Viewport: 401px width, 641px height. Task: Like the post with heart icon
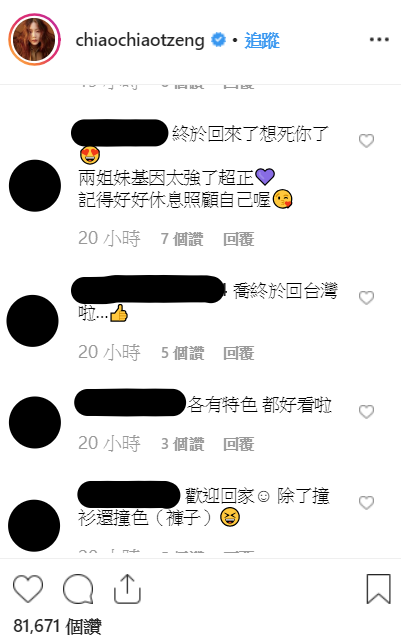coord(28,589)
